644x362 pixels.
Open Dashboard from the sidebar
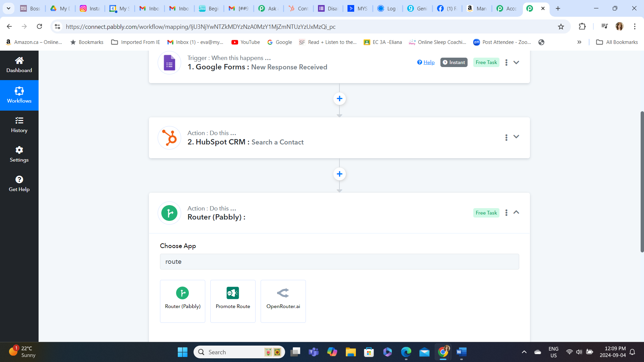tap(19, 65)
